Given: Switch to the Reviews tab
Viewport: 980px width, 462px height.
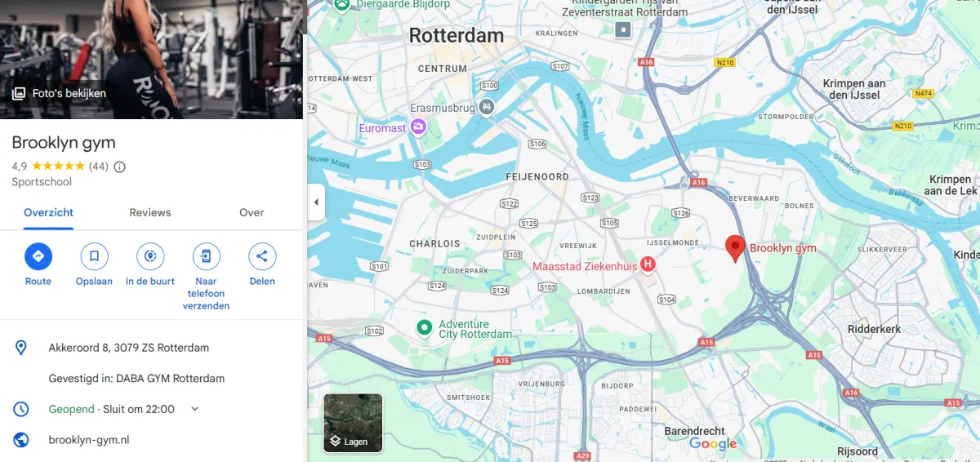Looking at the screenshot, I should (x=150, y=212).
